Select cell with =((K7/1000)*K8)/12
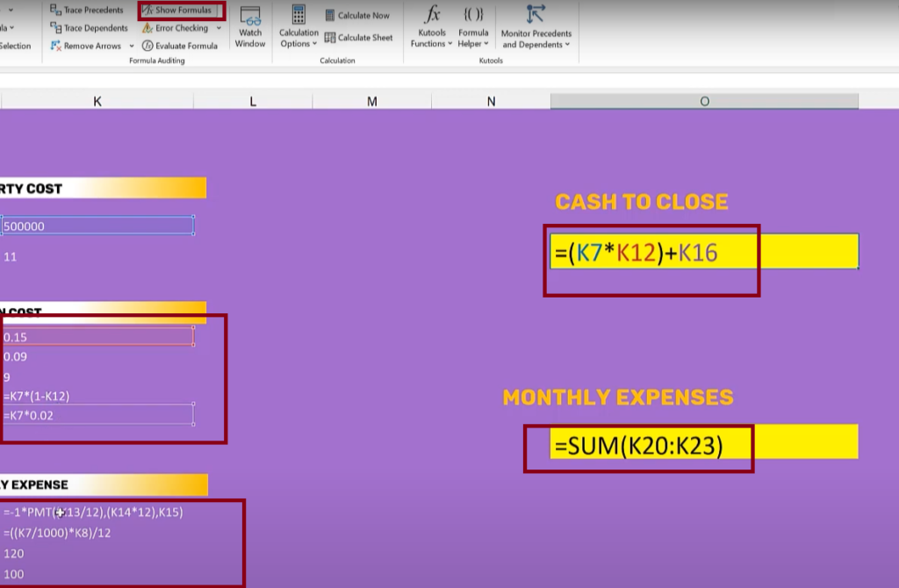 [97, 533]
